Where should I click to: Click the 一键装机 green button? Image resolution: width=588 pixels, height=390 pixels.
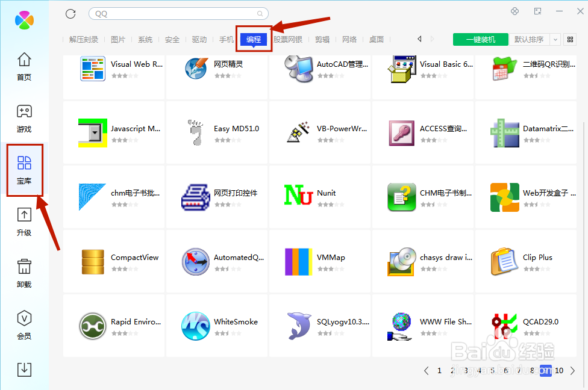480,39
